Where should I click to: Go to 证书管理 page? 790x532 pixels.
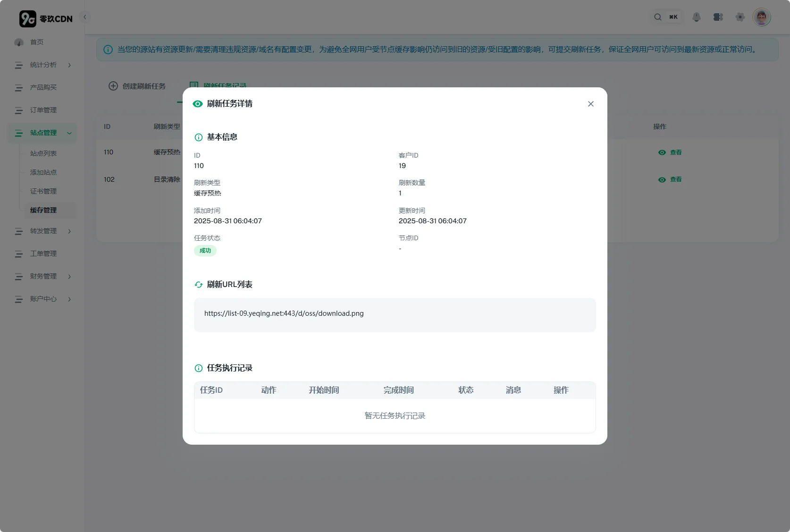(43, 192)
